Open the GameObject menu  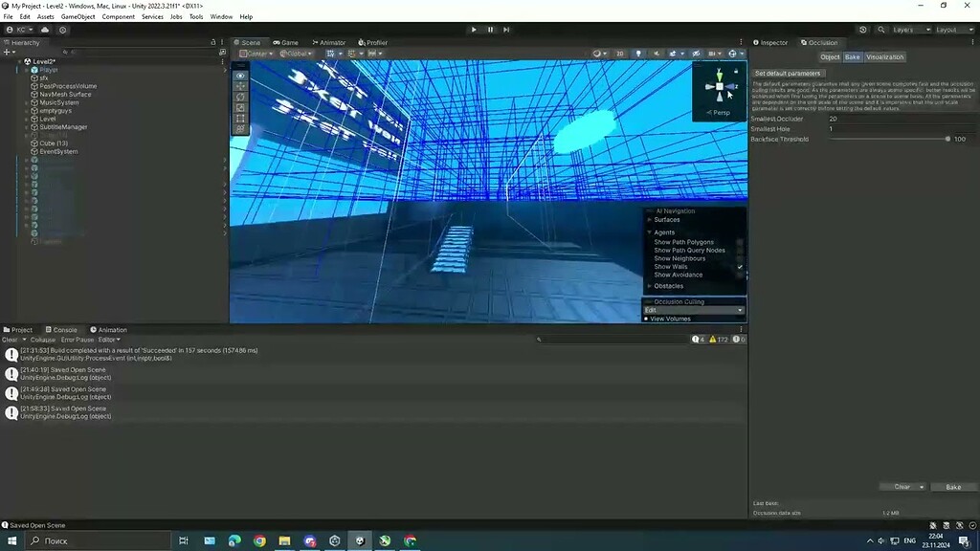[77, 16]
